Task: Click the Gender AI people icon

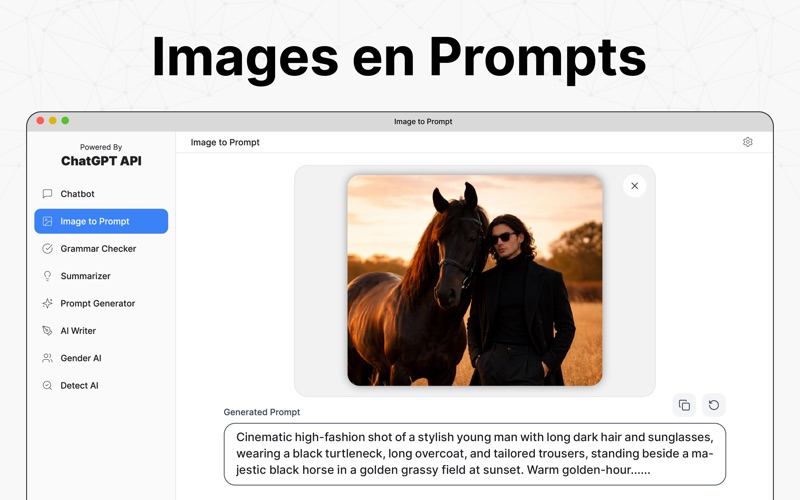Action: click(47, 358)
